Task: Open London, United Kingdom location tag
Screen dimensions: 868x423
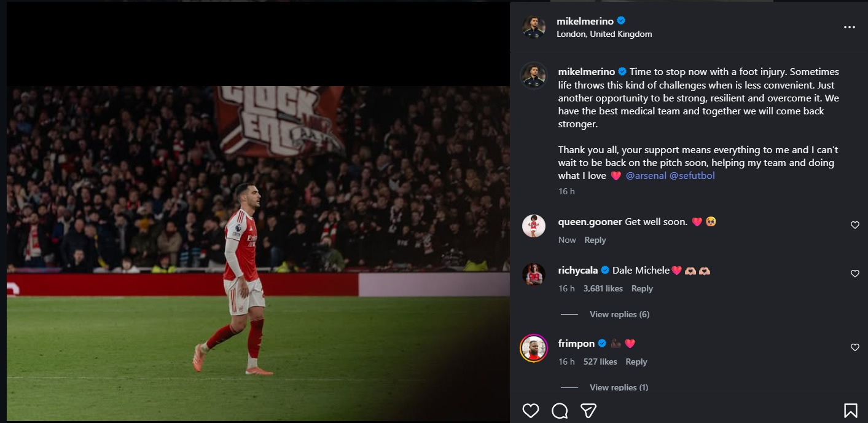Action: [604, 34]
